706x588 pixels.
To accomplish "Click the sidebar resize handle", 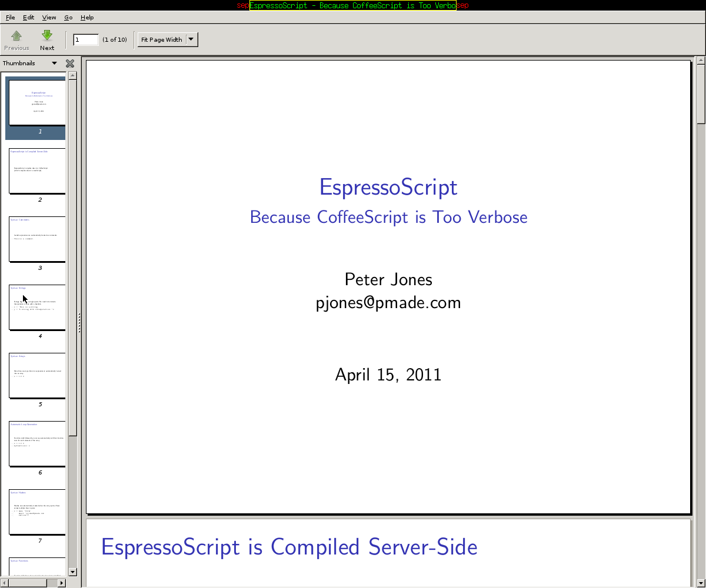I will pyautogui.click(x=79, y=322).
